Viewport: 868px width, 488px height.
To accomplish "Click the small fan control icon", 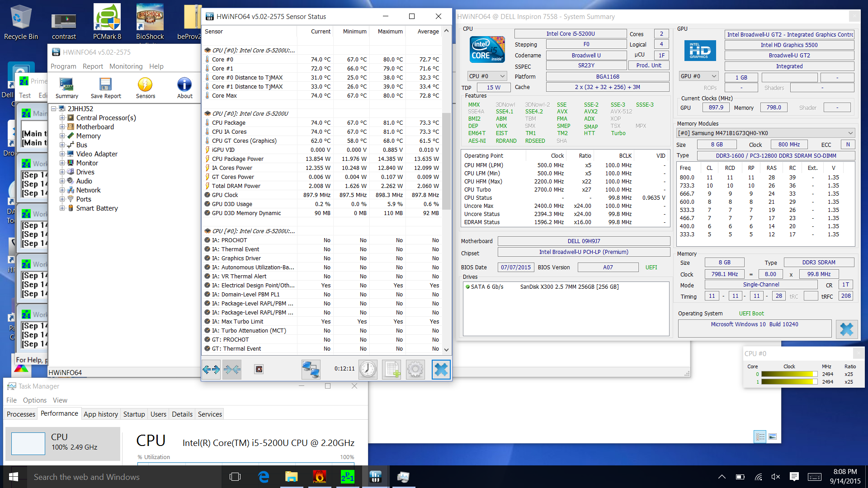I will 259,370.
